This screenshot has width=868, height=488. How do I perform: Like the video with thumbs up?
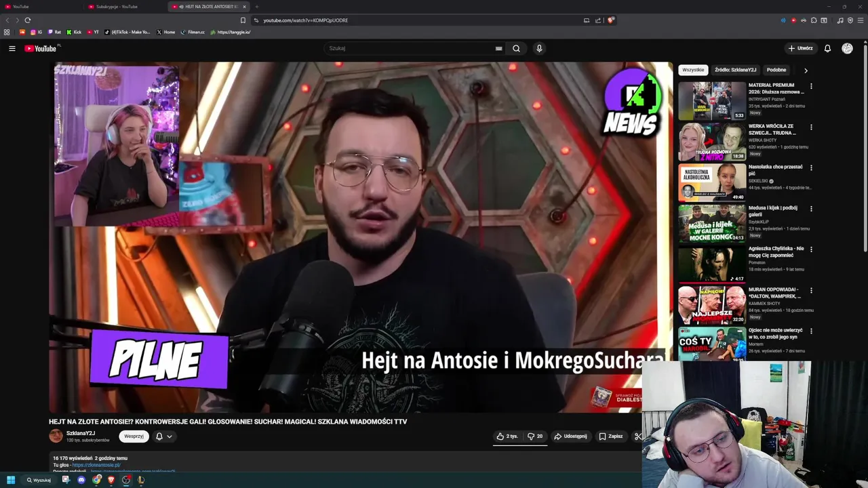507,436
